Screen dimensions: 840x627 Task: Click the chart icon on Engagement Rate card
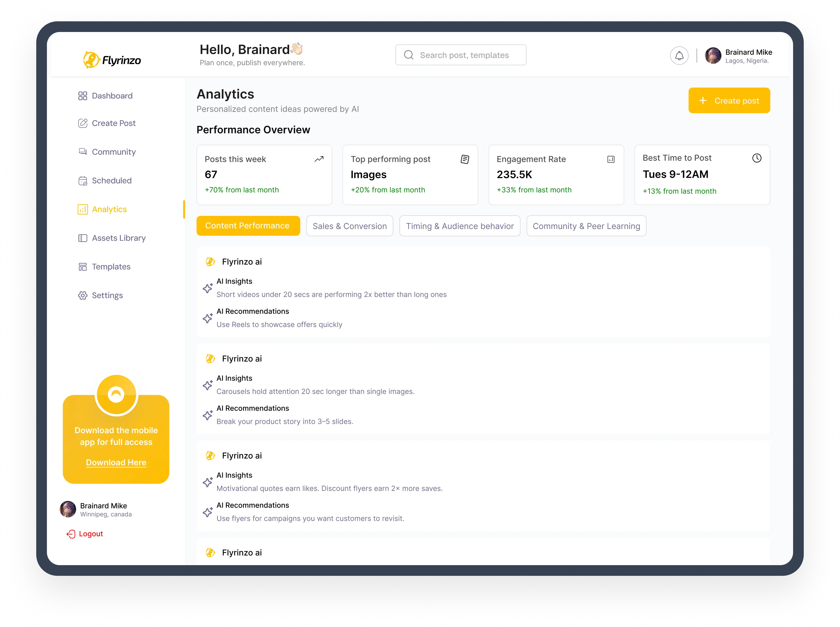611,159
